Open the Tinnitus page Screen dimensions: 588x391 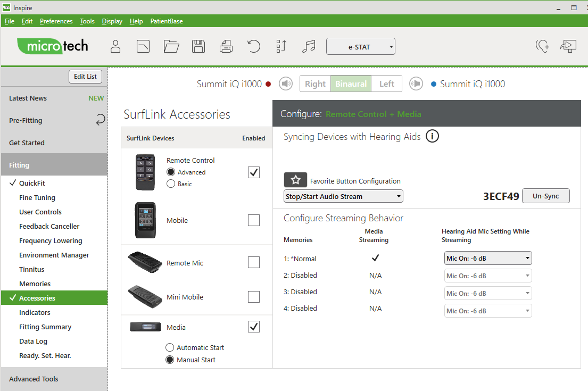point(54,270)
